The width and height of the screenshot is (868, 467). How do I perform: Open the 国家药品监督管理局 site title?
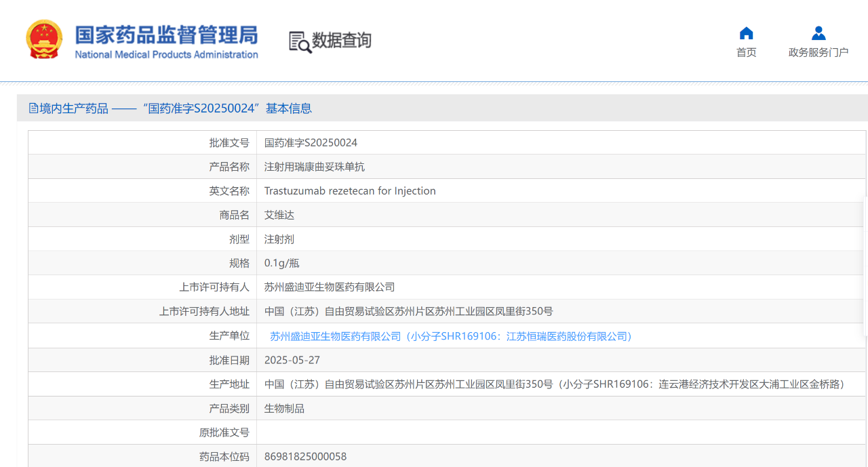[166, 35]
